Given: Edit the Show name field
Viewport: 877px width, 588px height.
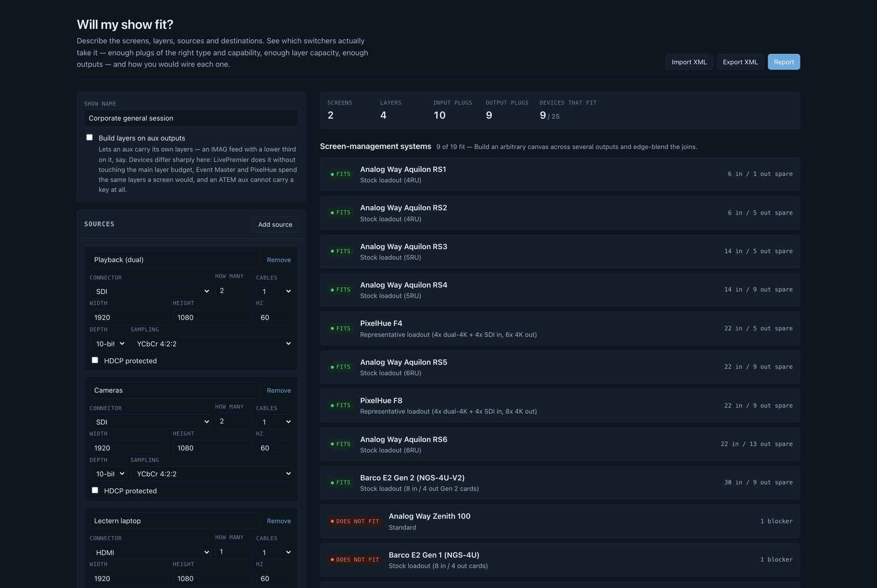Looking at the screenshot, I should pyautogui.click(x=191, y=118).
